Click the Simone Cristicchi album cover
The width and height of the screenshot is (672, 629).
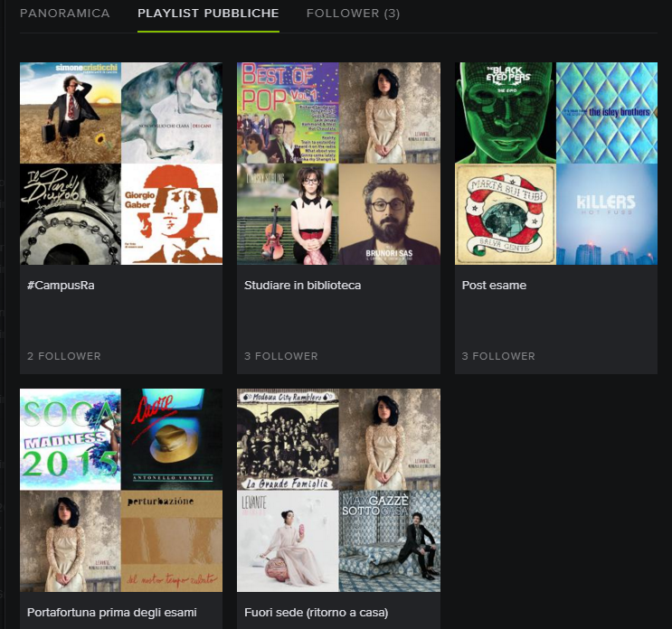[71, 113]
